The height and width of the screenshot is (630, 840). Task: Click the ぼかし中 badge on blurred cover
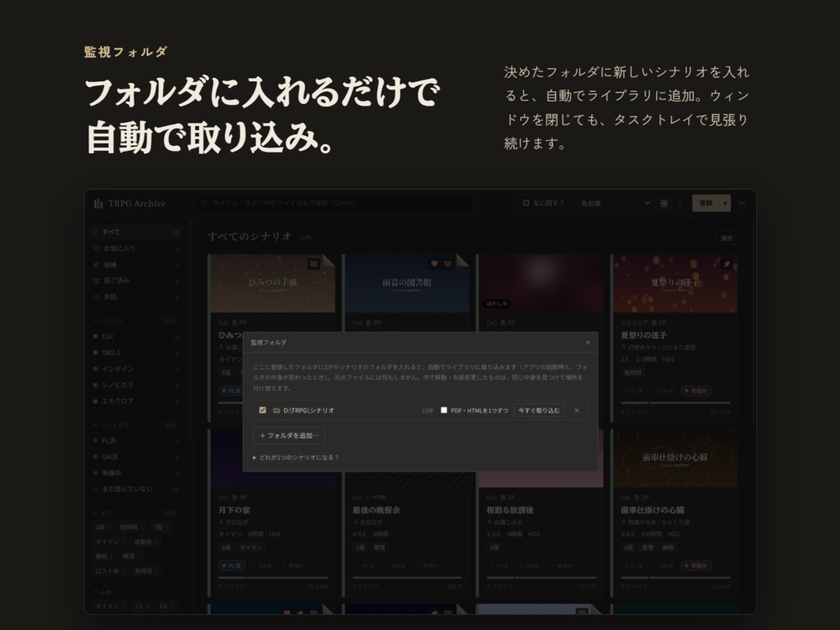pos(496,304)
